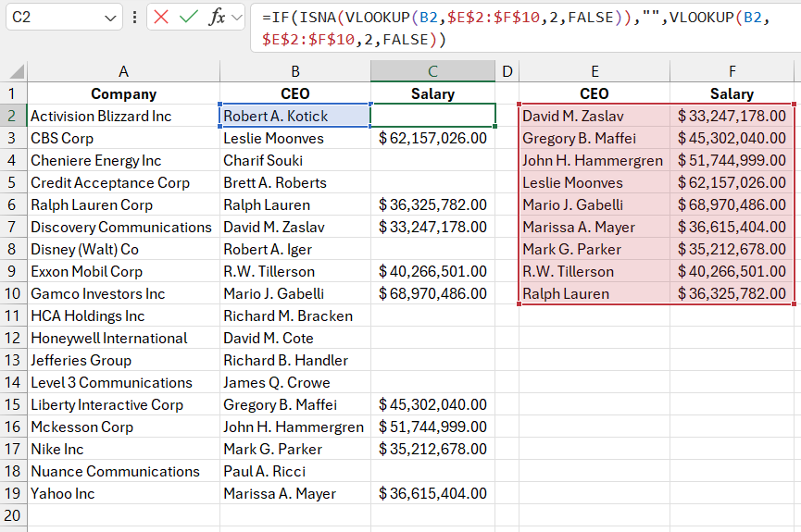Select the empty active cell C2
801x532 pixels.
[x=432, y=116]
